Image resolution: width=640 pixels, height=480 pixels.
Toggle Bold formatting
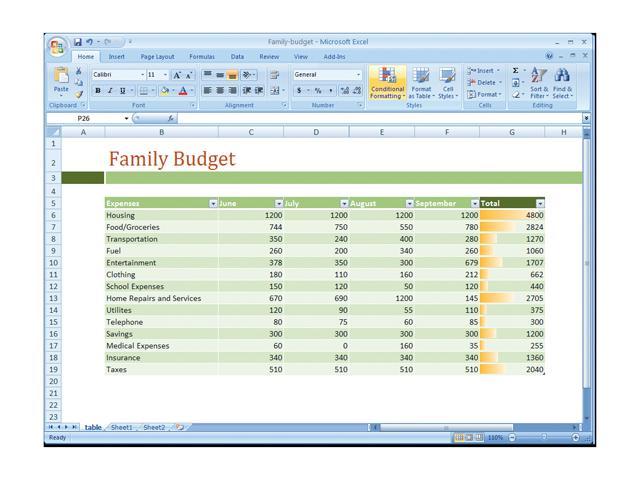tap(98, 90)
